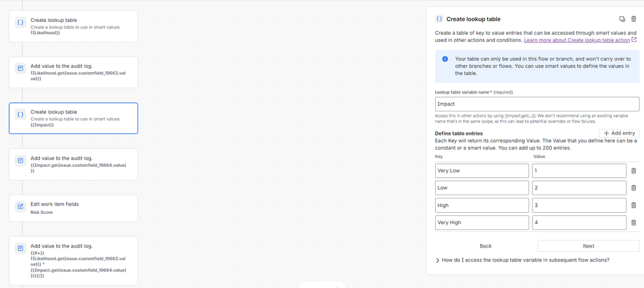Click the Value column label
The width and height of the screenshot is (644, 288).
click(x=539, y=157)
